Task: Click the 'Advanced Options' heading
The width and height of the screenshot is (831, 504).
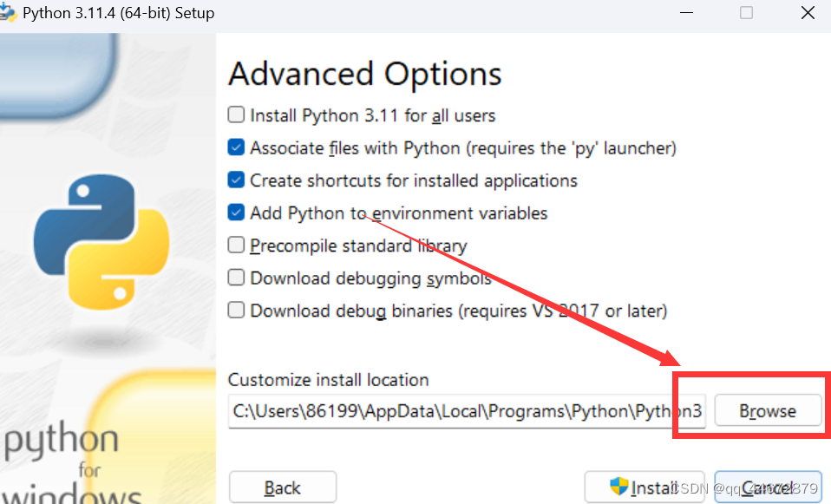Action: point(364,74)
